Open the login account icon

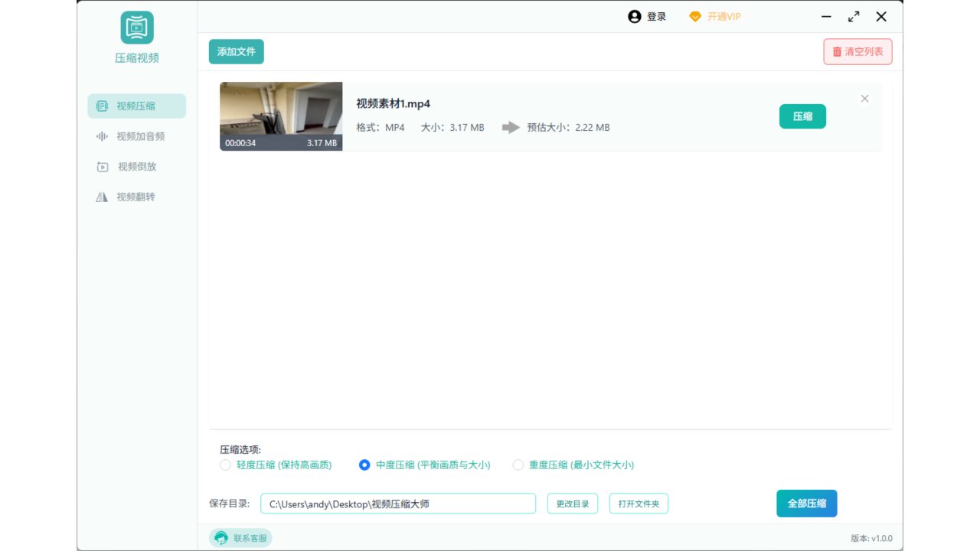634,16
